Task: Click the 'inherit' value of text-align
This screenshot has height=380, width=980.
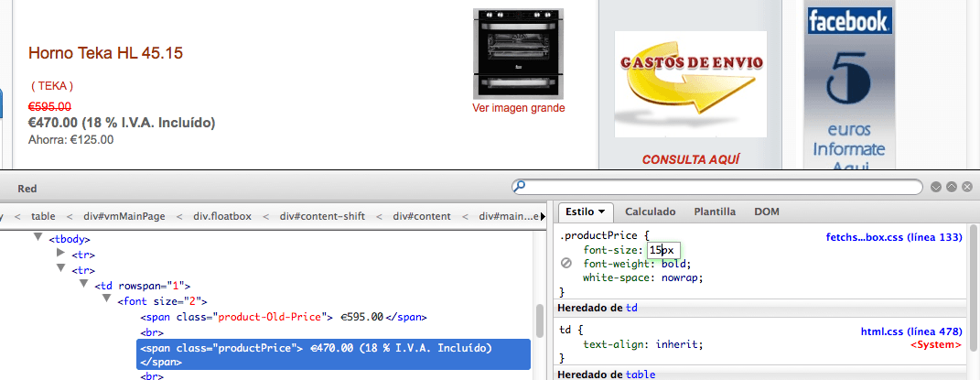Action: click(677, 343)
